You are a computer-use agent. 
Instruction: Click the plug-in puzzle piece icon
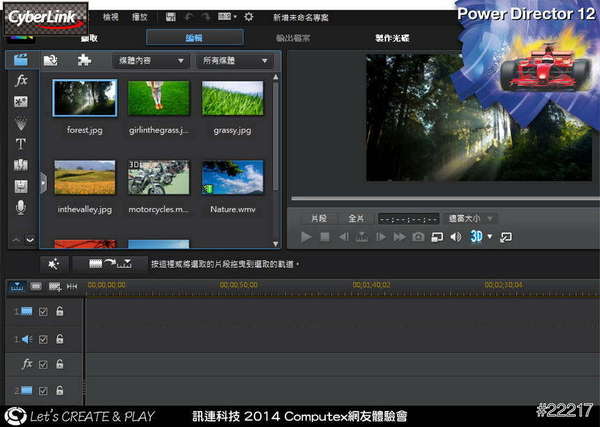84,60
